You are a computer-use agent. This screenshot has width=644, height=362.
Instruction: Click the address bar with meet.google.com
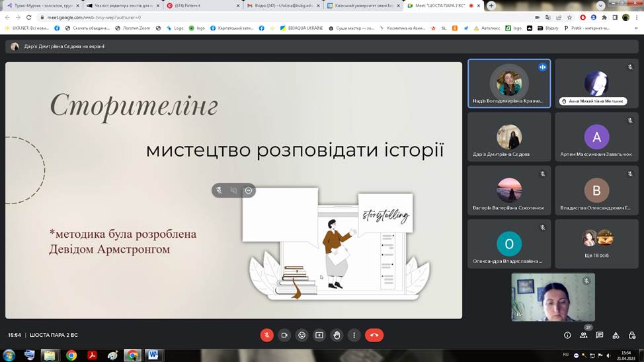tap(264, 17)
